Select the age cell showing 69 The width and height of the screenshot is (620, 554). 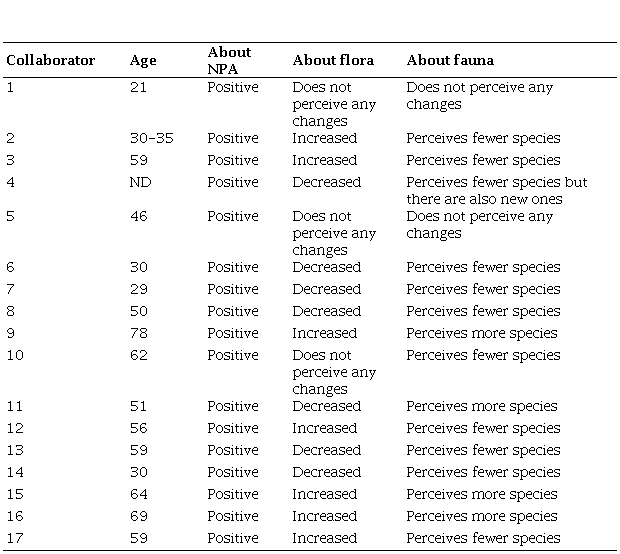[x=139, y=516]
